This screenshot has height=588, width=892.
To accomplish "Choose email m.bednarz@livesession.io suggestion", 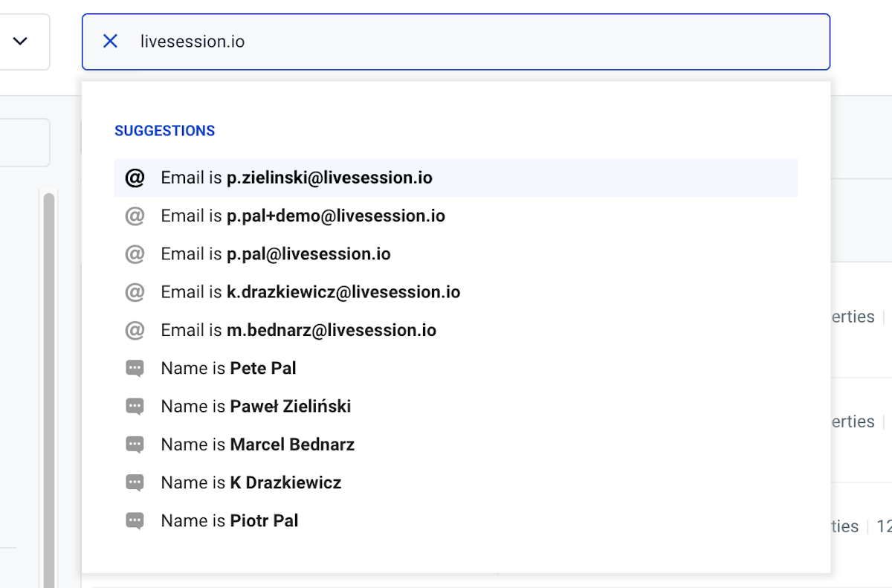I will click(331, 330).
